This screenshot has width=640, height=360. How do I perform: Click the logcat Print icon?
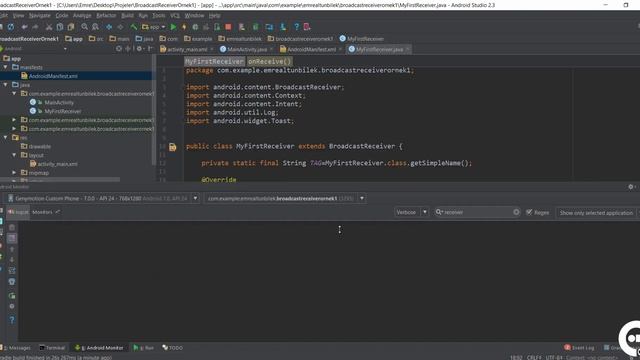click(x=12, y=282)
